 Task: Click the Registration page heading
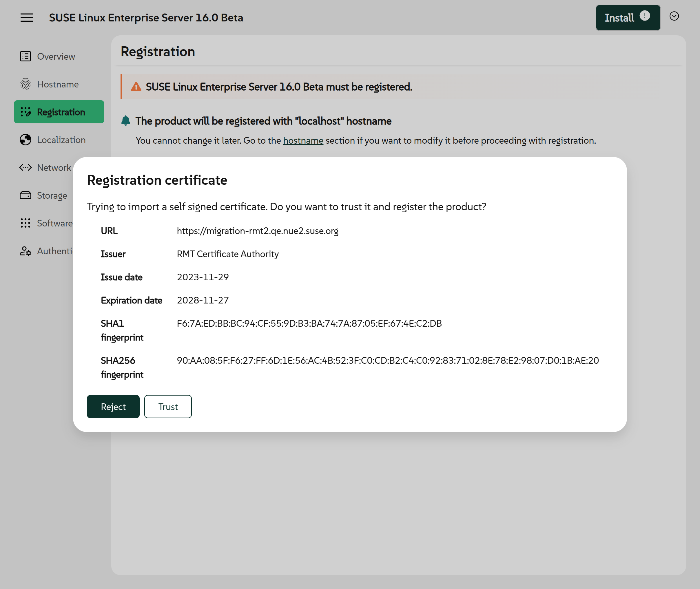pyautogui.click(x=158, y=52)
